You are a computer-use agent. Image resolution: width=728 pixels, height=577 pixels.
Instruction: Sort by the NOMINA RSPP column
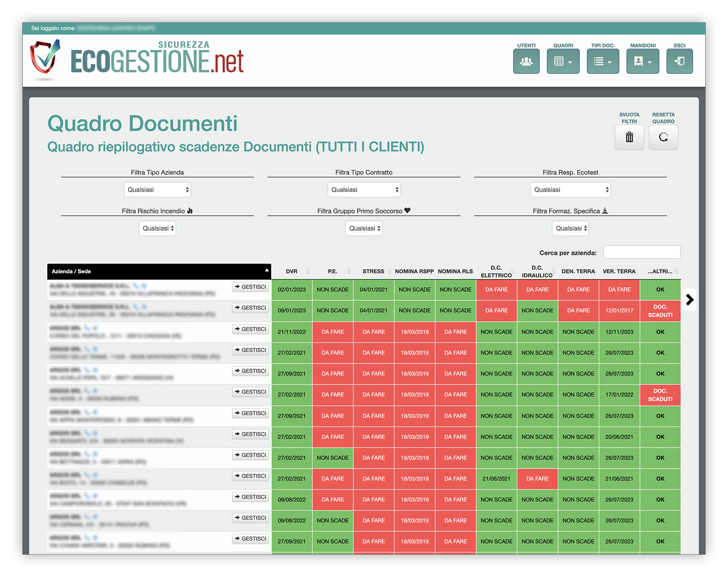pos(415,271)
